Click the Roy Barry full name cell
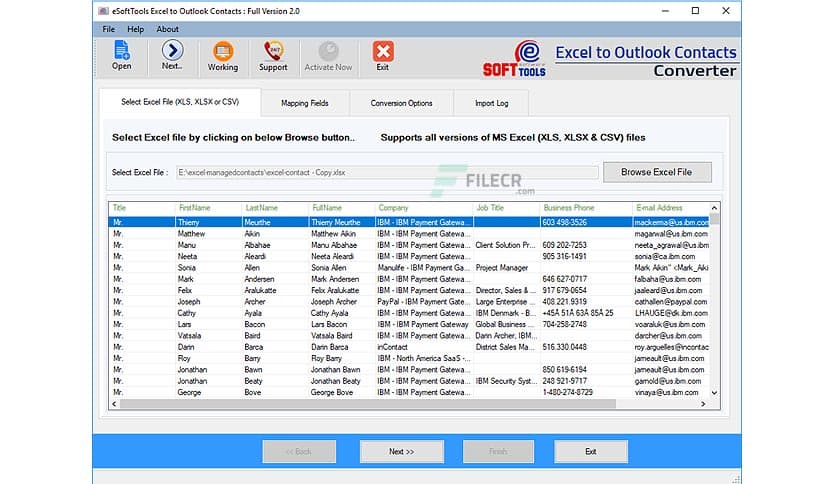Viewport: 836px width, 484px height. pos(341,358)
